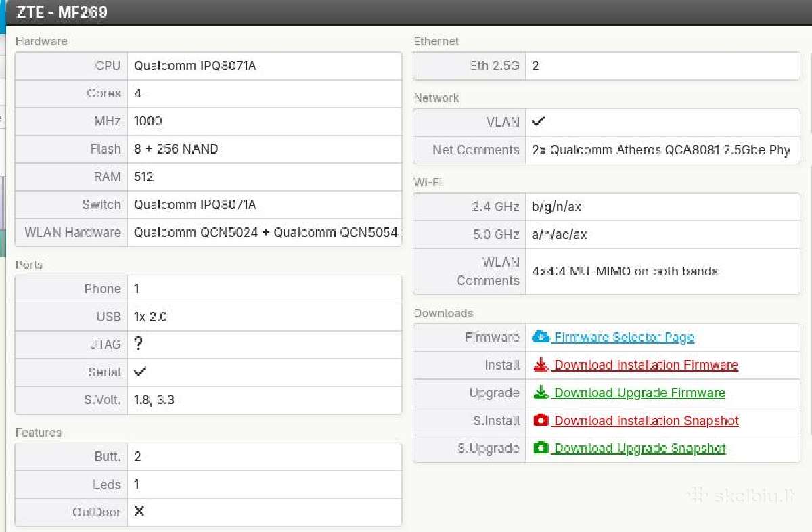
Task: Click the VLAN checkmark
Action: click(539, 122)
